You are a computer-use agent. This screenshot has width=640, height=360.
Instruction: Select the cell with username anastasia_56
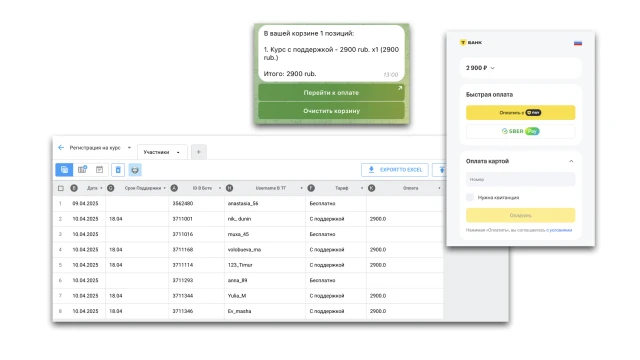264,203
